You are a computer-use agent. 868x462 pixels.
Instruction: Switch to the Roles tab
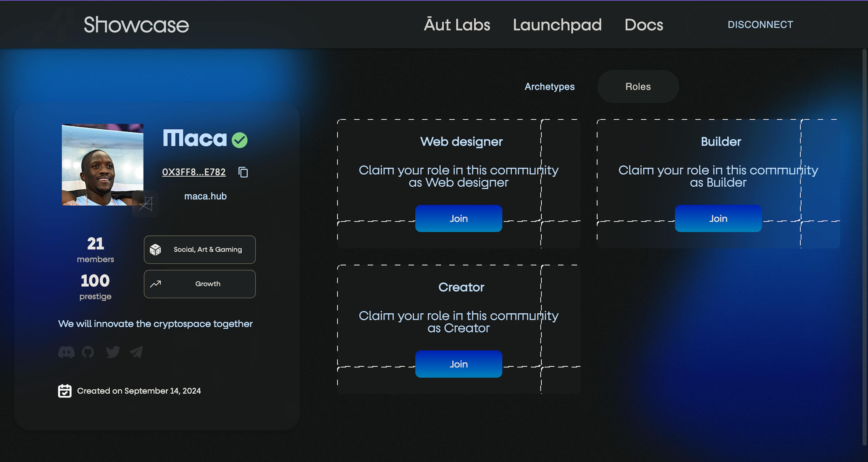pos(638,87)
